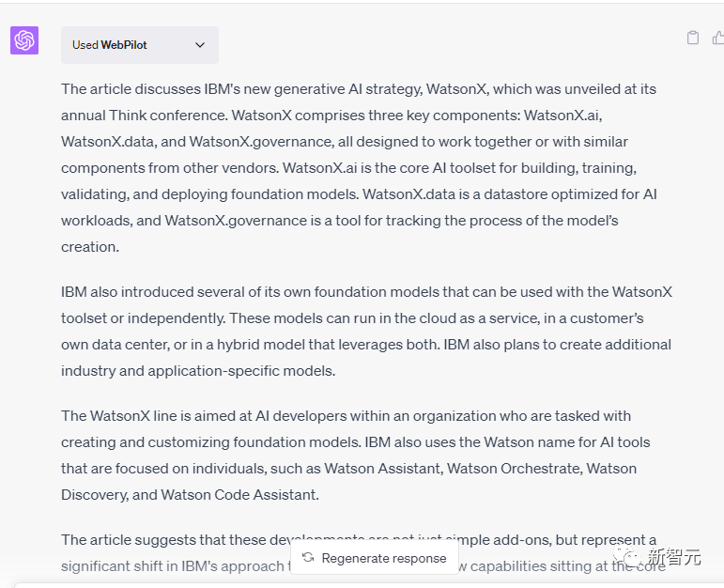Click the bold "WebPilot" plugin name
Image resolution: width=724 pixels, height=588 pixels.
pos(124,45)
